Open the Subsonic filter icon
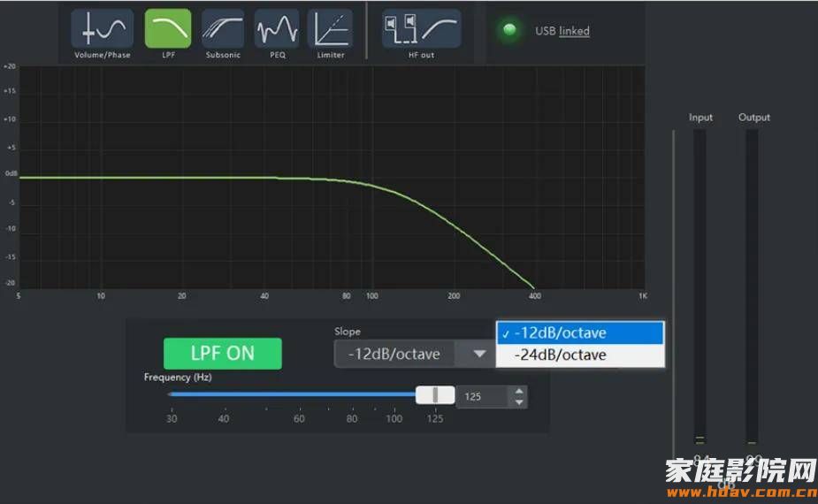Viewport: 818px width, 504px height. (223, 29)
